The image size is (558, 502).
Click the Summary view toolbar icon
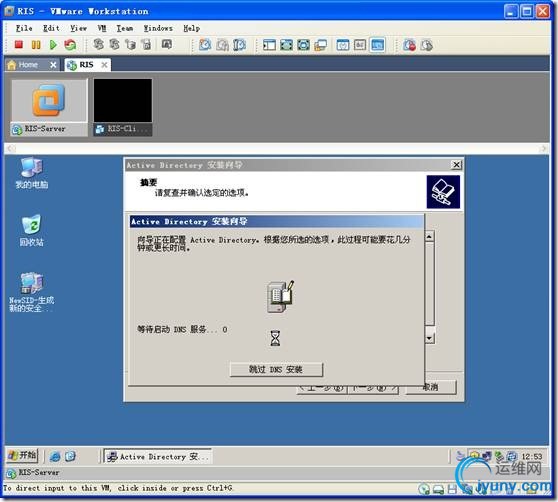point(343,45)
